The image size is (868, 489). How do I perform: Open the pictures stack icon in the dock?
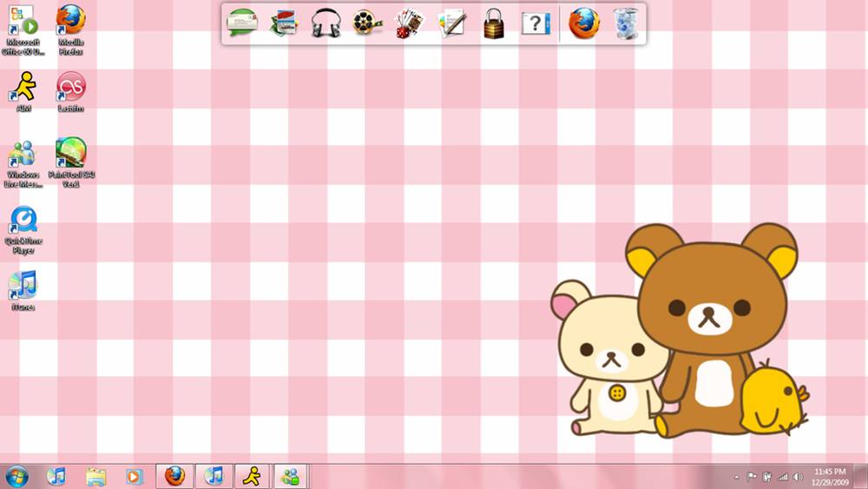pos(284,23)
